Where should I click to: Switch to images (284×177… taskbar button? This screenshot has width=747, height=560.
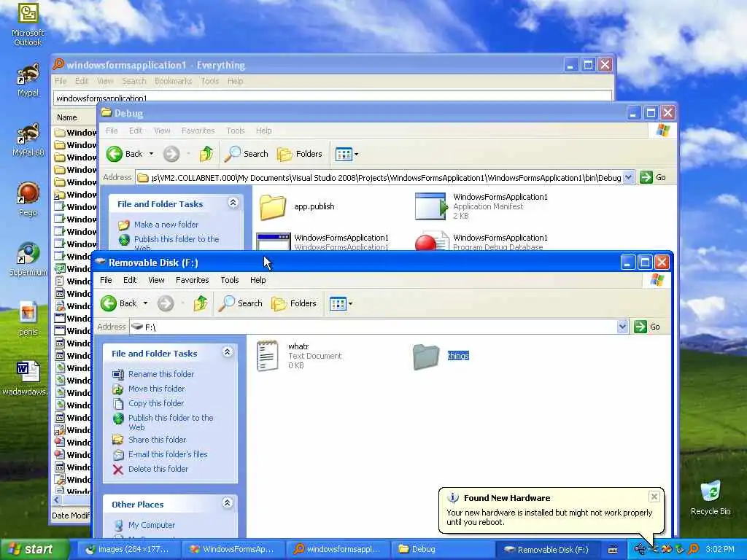pyautogui.click(x=128, y=550)
